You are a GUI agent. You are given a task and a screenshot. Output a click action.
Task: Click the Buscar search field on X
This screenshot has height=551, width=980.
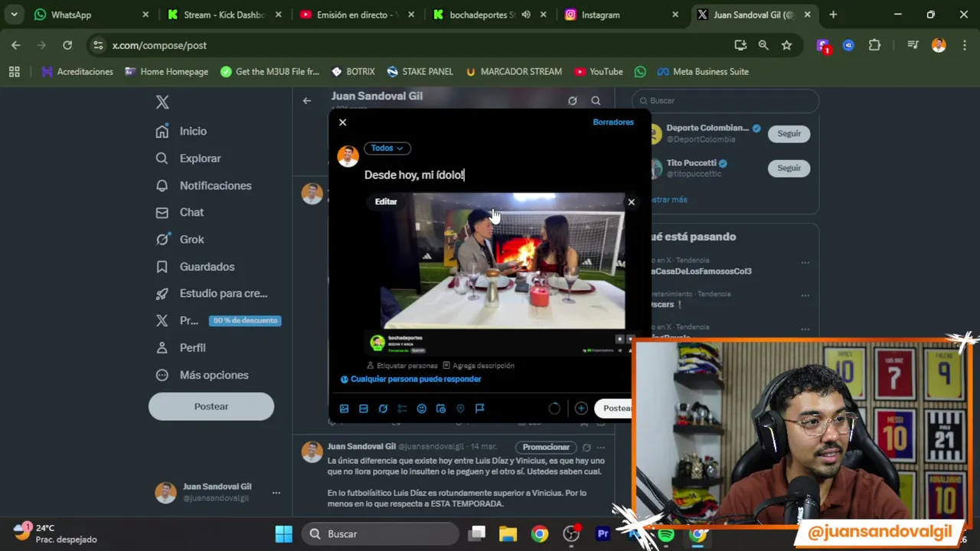click(x=726, y=101)
